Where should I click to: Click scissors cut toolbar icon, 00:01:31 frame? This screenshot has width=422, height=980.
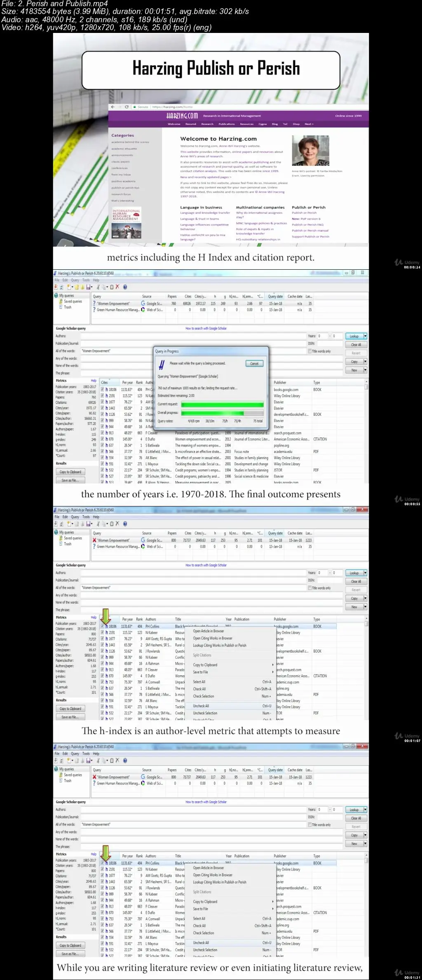[x=98, y=761]
